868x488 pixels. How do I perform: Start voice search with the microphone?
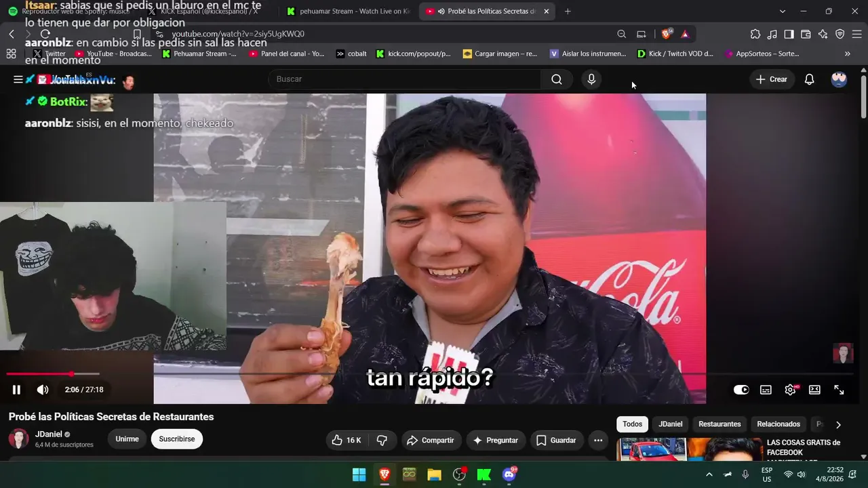pyautogui.click(x=591, y=79)
